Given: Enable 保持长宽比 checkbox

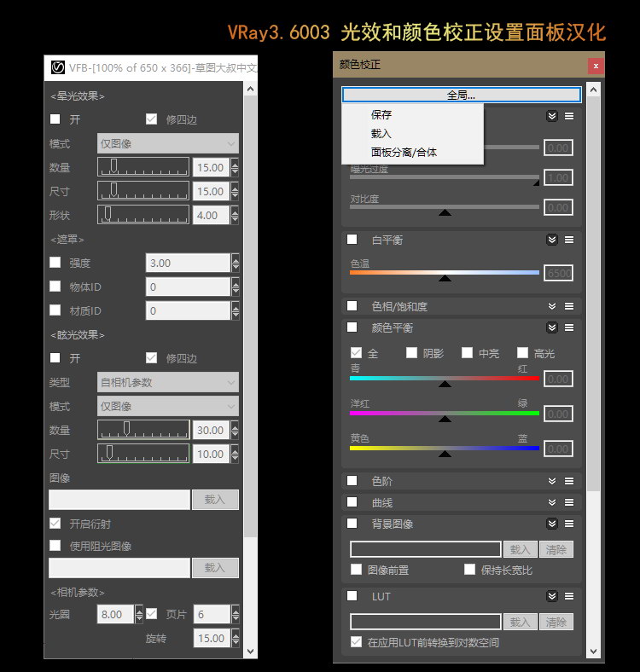Looking at the screenshot, I should point(469,570).
